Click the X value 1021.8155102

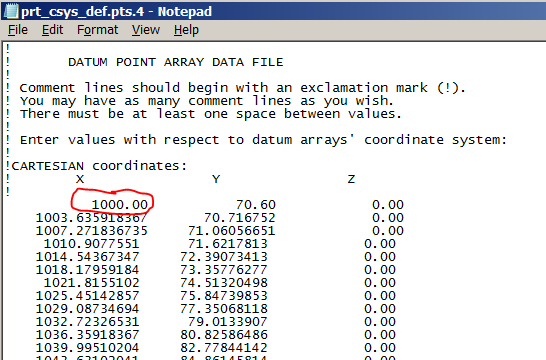[91, 283]
